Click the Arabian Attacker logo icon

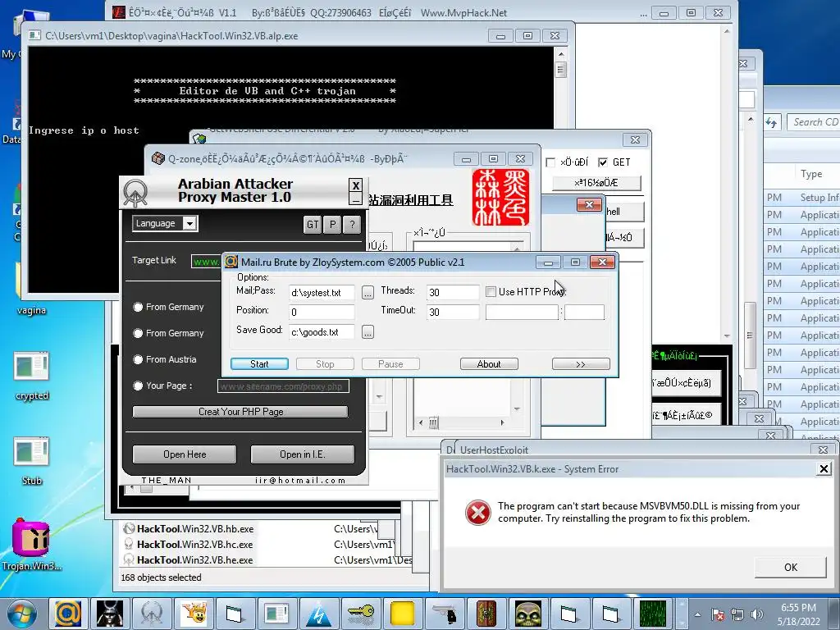[135, 193]
